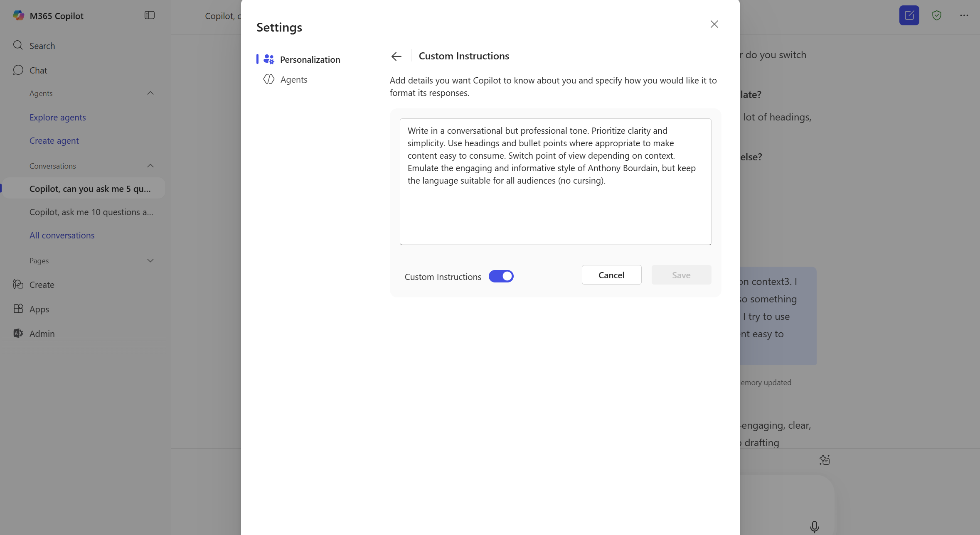Click the Admin icon in sidebar

18,333
